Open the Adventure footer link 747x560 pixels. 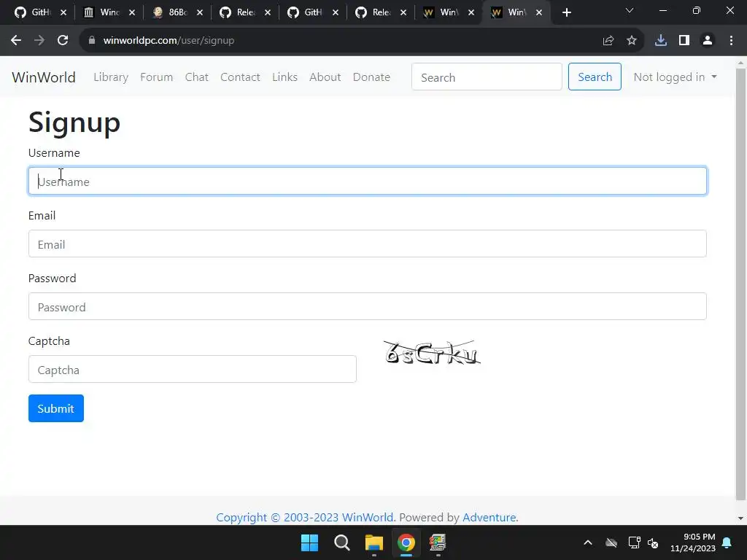coord(489,517)
